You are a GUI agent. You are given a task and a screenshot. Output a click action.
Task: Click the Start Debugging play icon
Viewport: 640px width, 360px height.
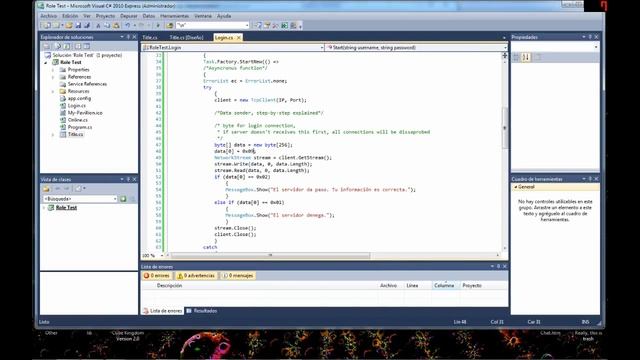[158, 25]
